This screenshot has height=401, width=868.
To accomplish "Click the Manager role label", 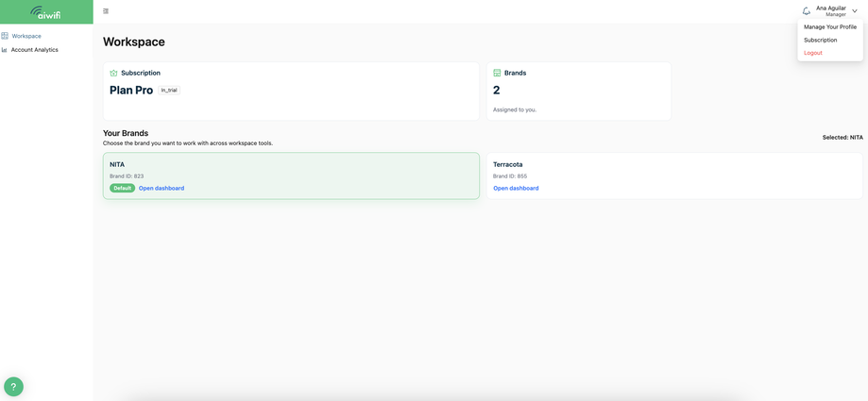I will click(836, 15).
